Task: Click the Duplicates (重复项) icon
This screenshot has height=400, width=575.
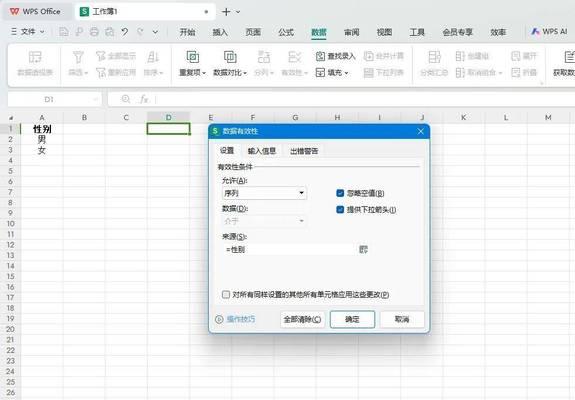Action: tap(193, 57)
